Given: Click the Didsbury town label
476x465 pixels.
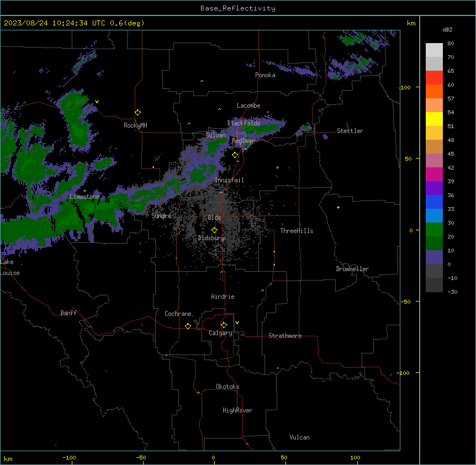Looking at the screenshot, I should (x=211, y=238).
